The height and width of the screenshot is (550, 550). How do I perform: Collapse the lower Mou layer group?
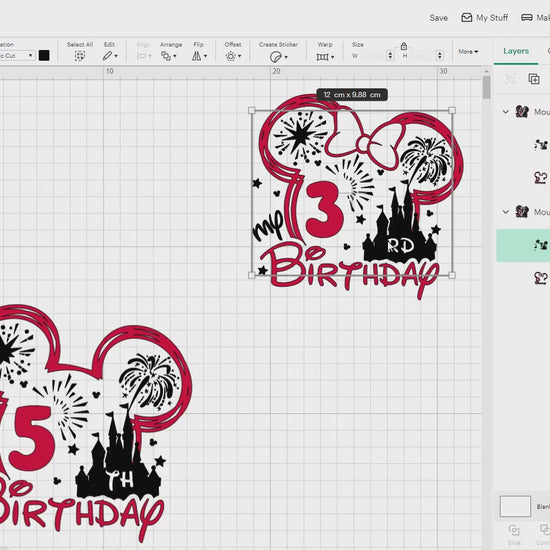[505, 212]
